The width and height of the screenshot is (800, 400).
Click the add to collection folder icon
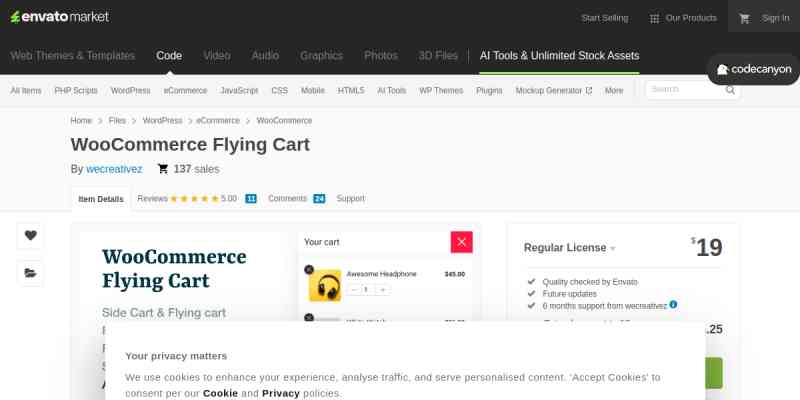point(30,273)
